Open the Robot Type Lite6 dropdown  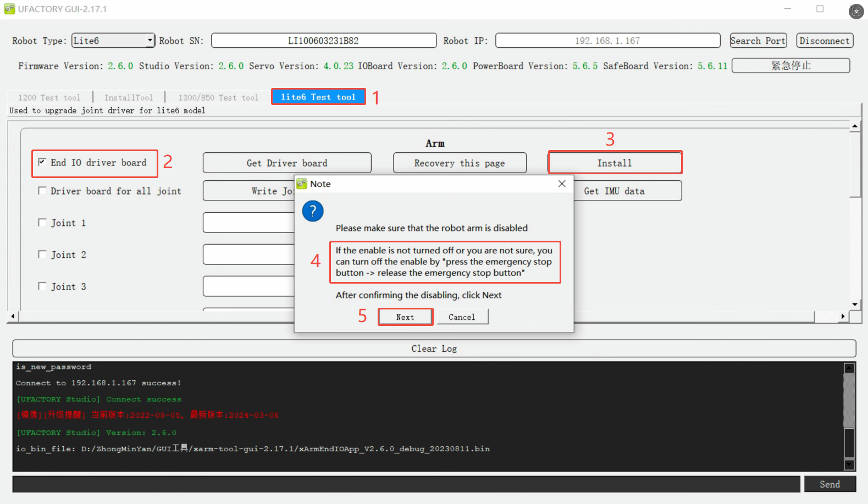(113, 41)
